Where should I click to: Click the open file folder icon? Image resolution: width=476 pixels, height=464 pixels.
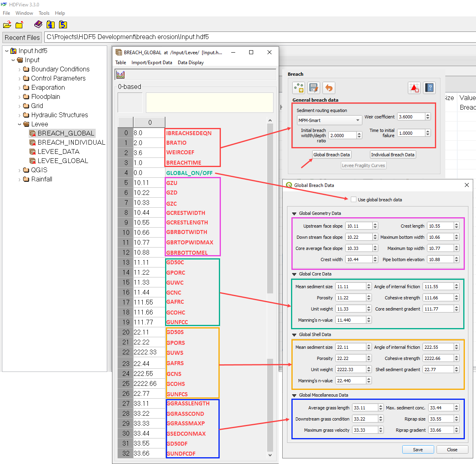(x=7, y=25)
